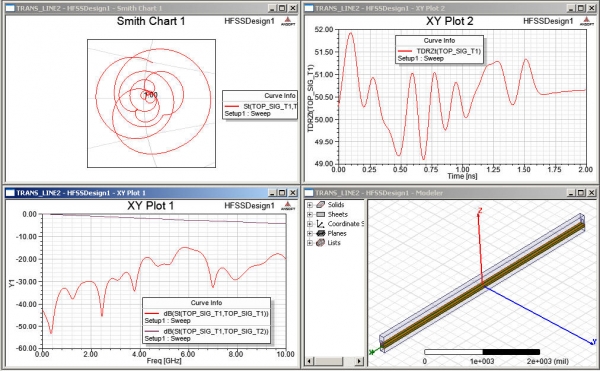The width and height of the screenshot is (600, 371).
Task: Select Sheets label in Modeler tree
Action: pyautogui.click(x=338, y=215)
